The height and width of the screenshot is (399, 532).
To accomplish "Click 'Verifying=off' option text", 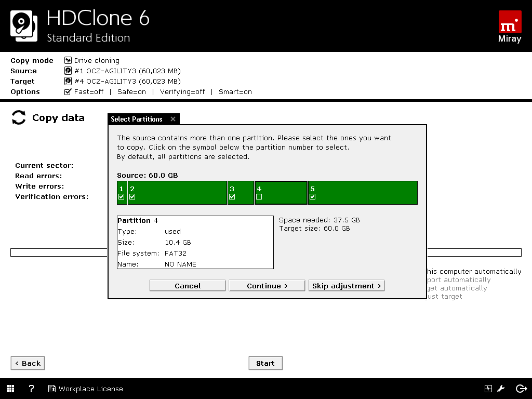I will (182, 91).
